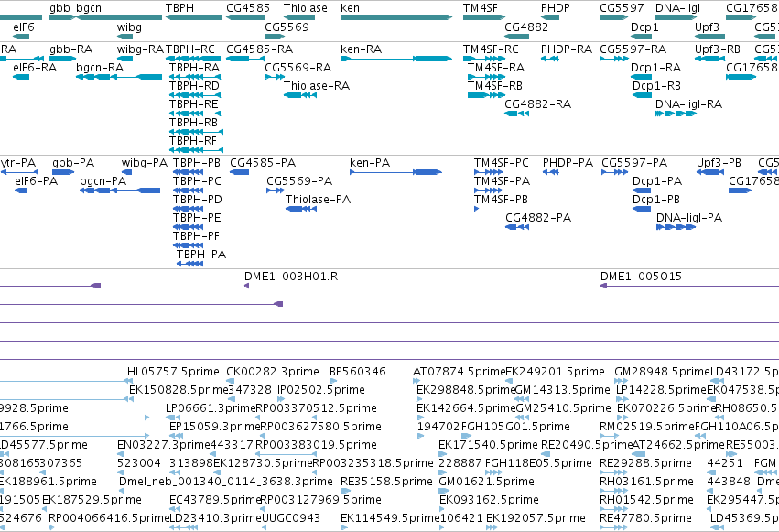Click the CG4882-RA transcript

click(x=516, y=114)
